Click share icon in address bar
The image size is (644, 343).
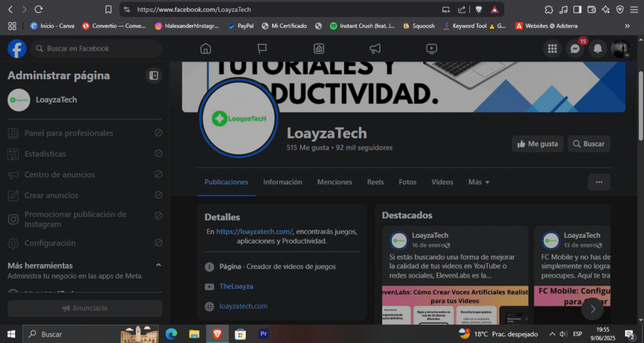tap(462, 9)
